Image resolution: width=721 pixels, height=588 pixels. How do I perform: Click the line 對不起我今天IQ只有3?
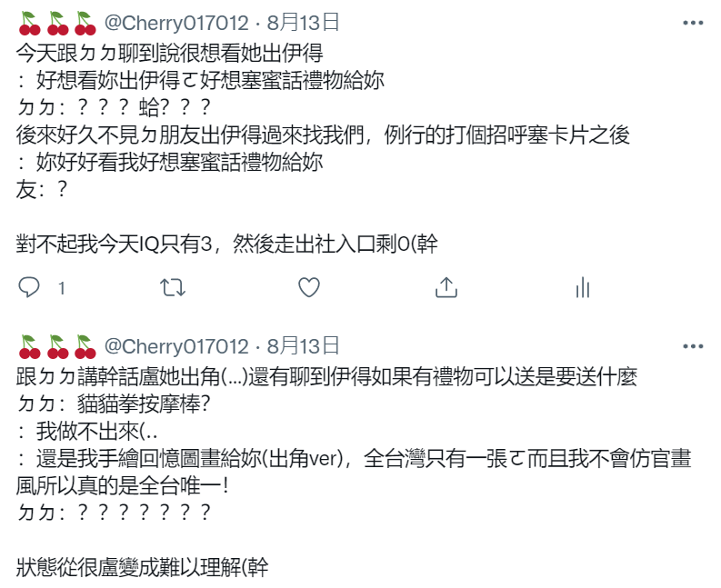pyautogui.click(x=226, y=244)
